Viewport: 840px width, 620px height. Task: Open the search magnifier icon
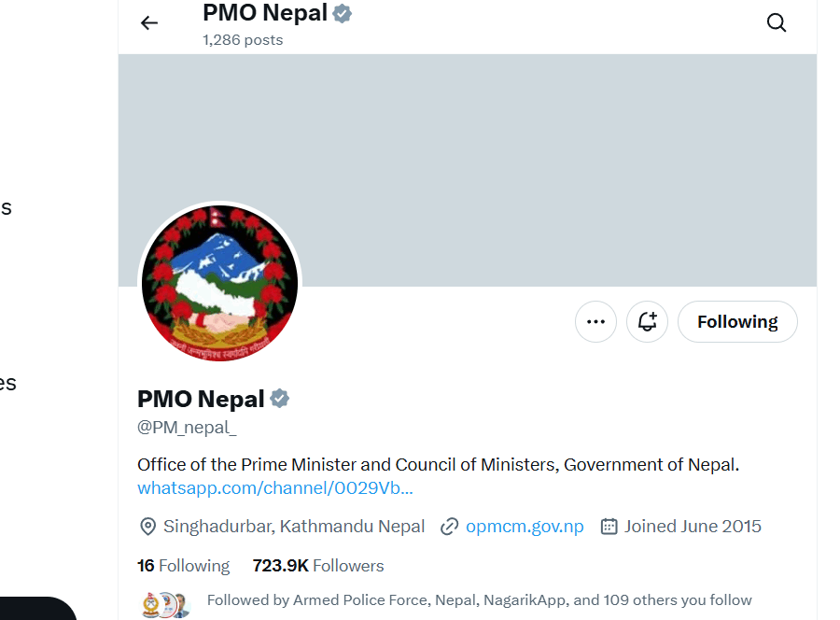[777, 23]
